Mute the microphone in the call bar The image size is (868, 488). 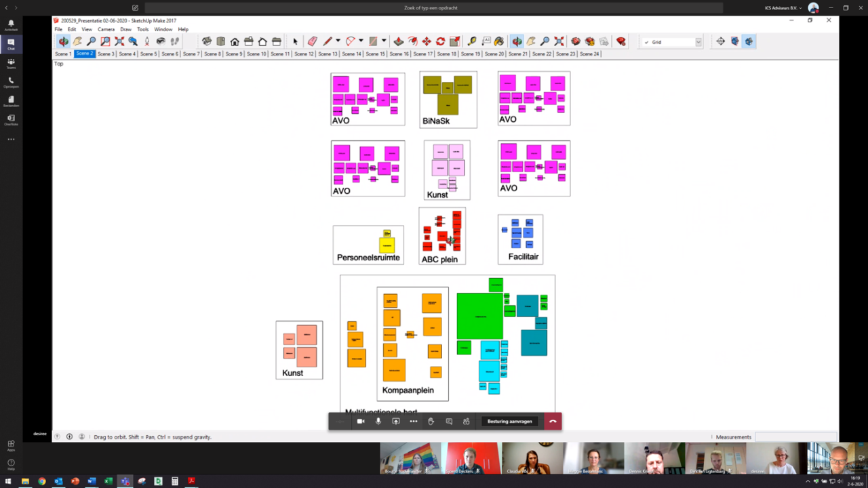[x=378, y=422]
